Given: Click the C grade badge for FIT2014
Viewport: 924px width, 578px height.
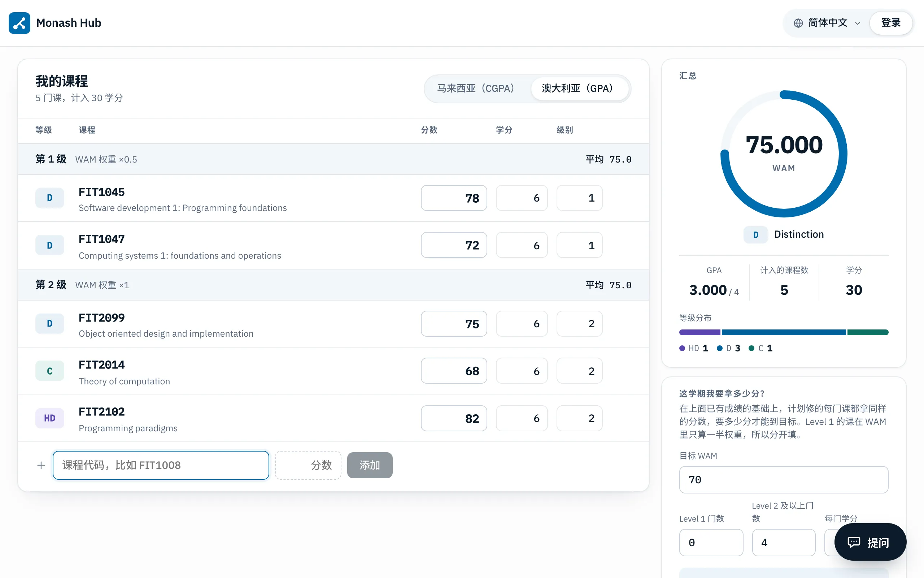Looking at the screenshot, I should coord(50,371).
